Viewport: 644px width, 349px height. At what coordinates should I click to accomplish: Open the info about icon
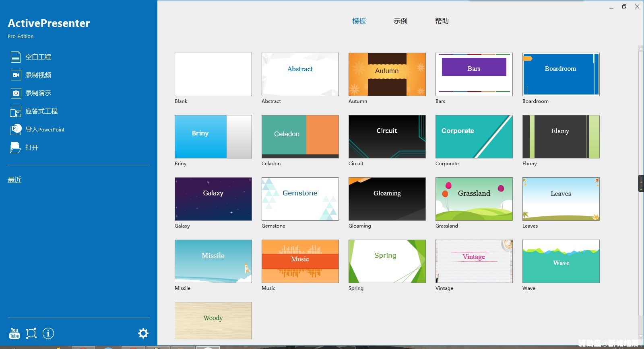pos(48,333)
